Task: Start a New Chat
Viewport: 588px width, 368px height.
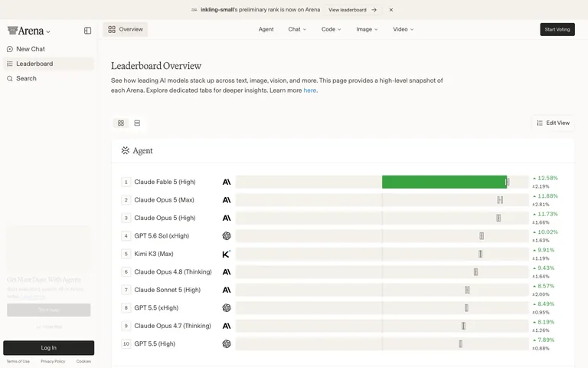Action: [49, 49]
